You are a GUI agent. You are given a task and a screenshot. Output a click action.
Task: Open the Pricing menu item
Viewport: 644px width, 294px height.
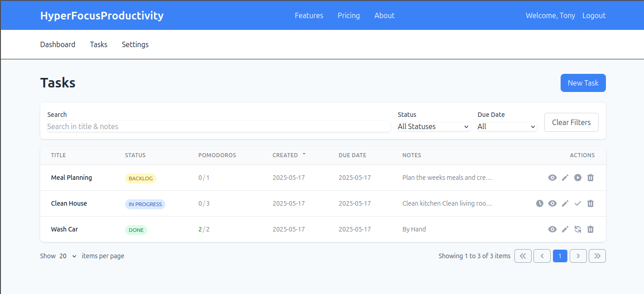tap(349, 15)
